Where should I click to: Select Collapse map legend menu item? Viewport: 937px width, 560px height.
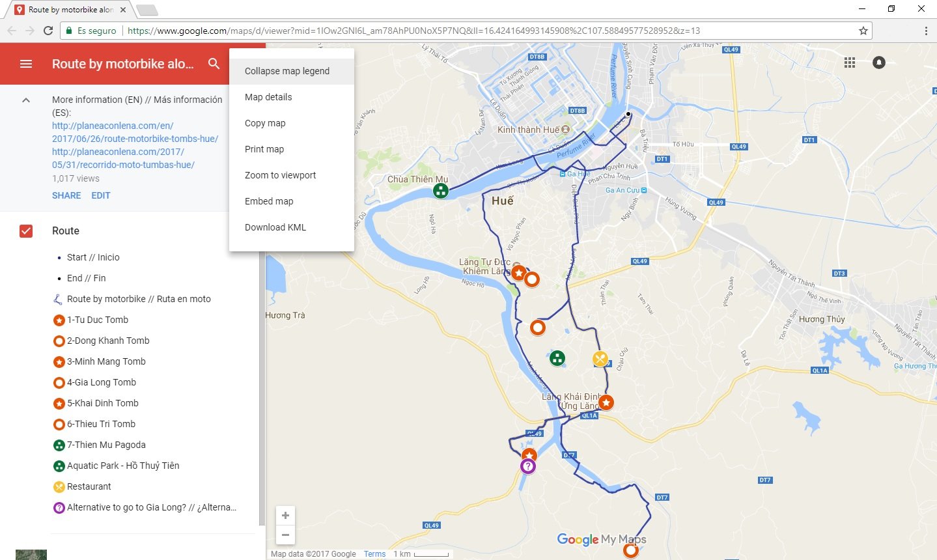(292, 71)
